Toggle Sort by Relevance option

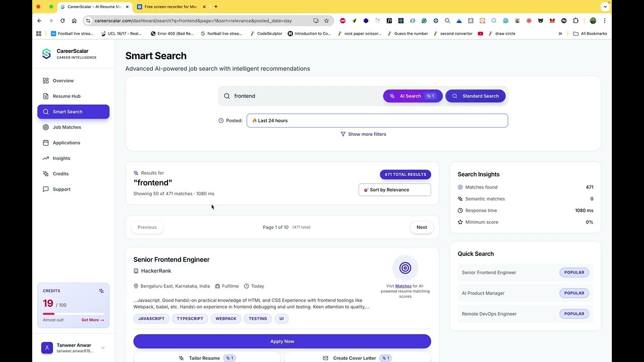pos(394,190)
